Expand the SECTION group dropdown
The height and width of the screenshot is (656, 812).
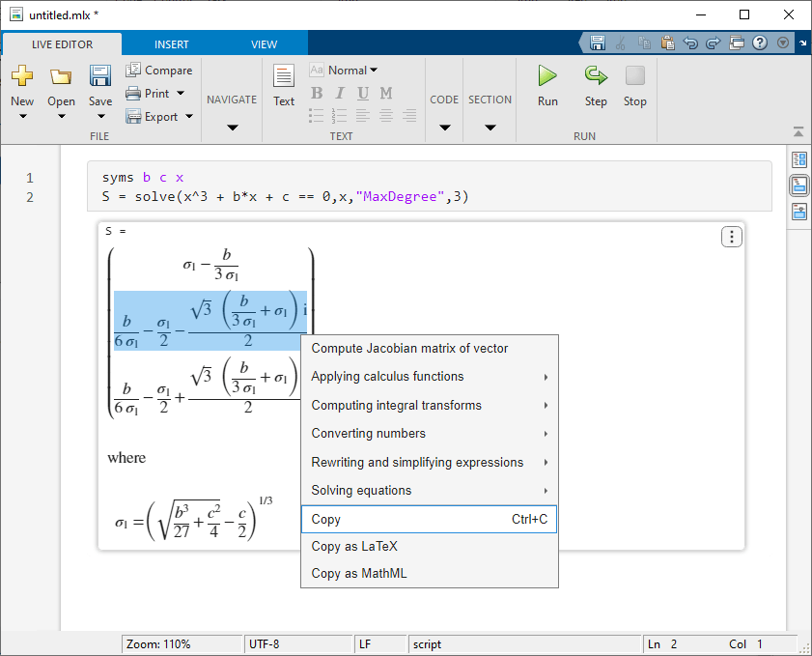coord(490,128)
